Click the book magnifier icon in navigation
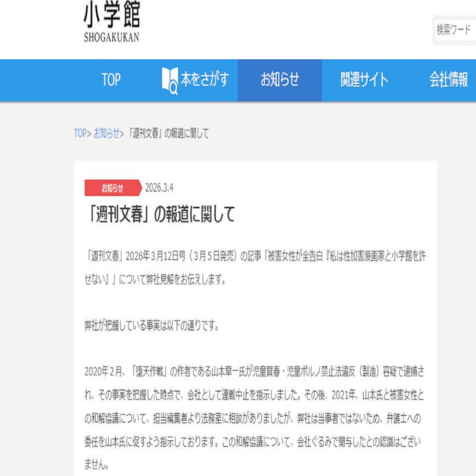This screenshot has height=476, width=476. click(x=170, y=81)
